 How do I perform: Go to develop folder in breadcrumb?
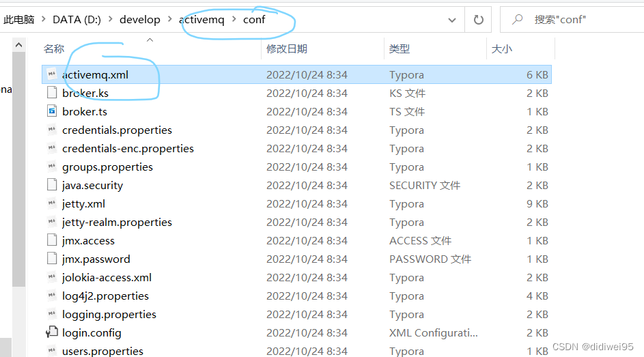(139, 19)
